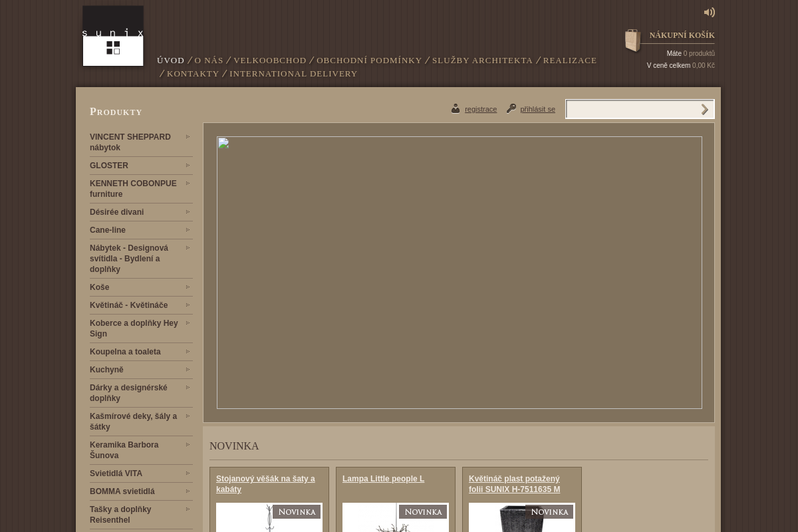Image resolution: width=798 pixels, height=532 pixels.
Task: Open the Velkoobchod menu item
Action: 269,60
